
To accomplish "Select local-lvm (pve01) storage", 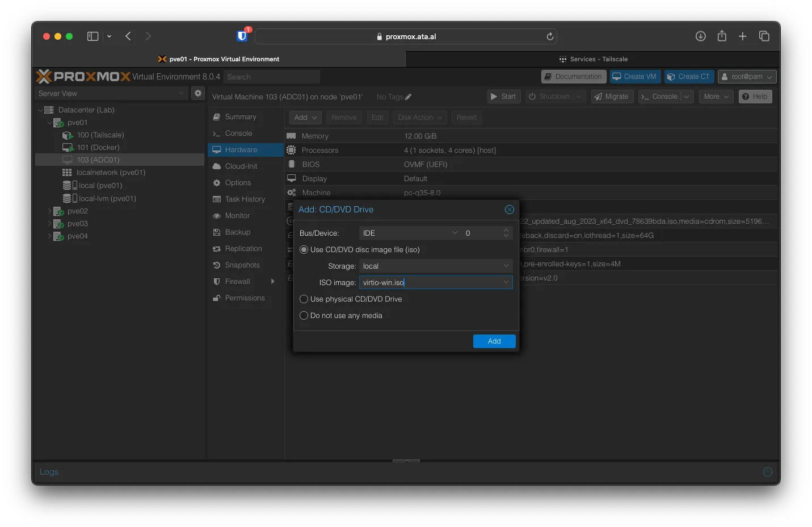I will [107, 199].
